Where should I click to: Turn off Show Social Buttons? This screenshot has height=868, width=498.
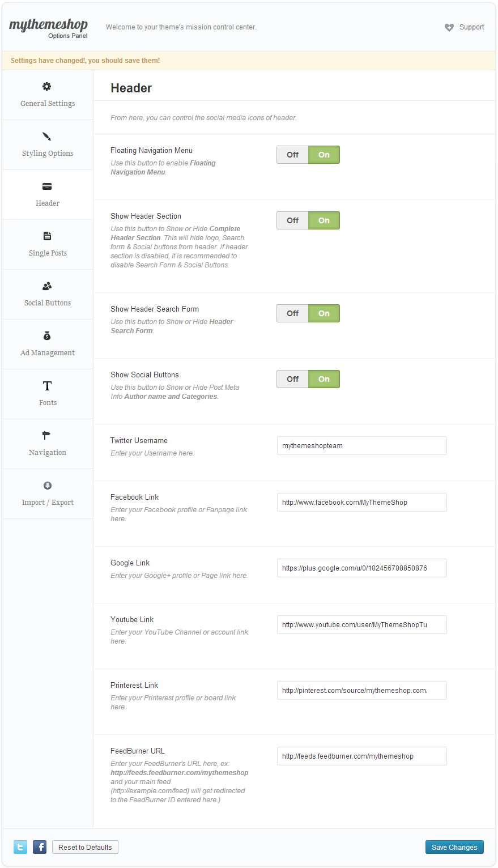292,379
